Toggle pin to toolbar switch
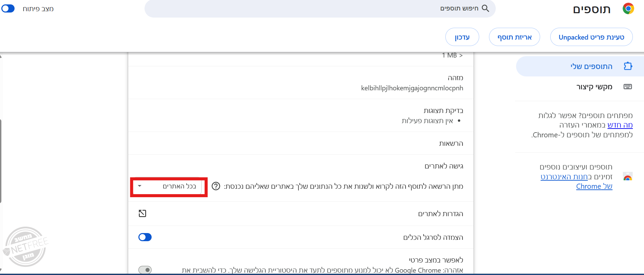 pyautogui.click(x=145, y=237)
